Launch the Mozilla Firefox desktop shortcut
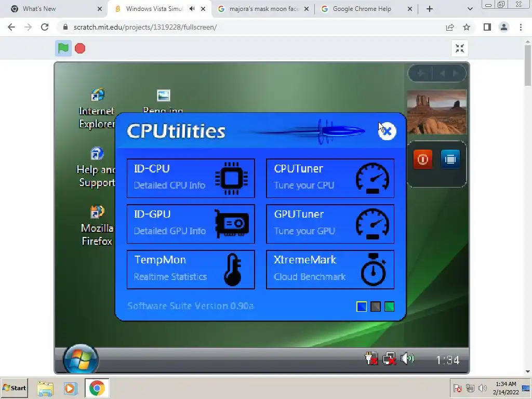The height and width of the screenshot is (399, 532). click(x=97, y=225)
